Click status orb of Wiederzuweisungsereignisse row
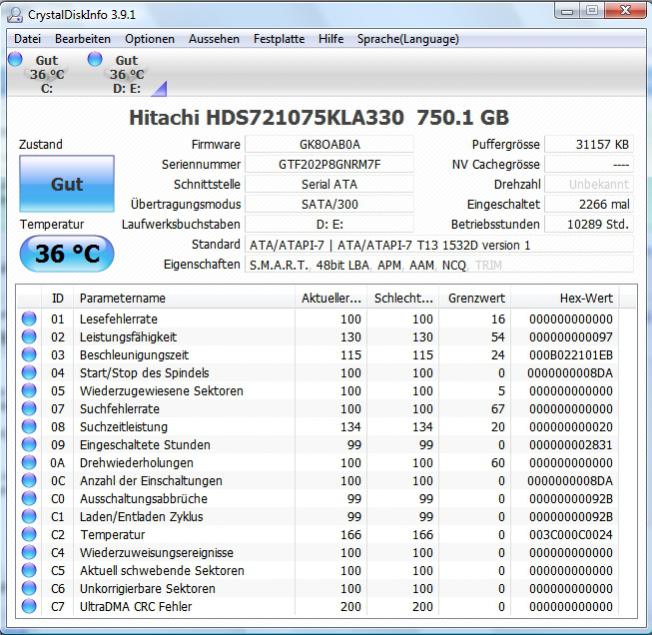The image size is (652, 635). click(29, 552)
